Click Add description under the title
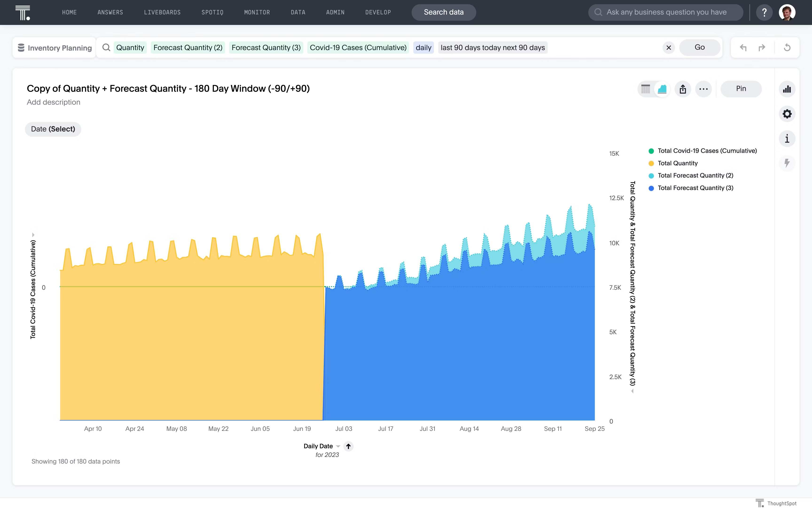This screenshot has height=508, width=812. coord(53,102)
